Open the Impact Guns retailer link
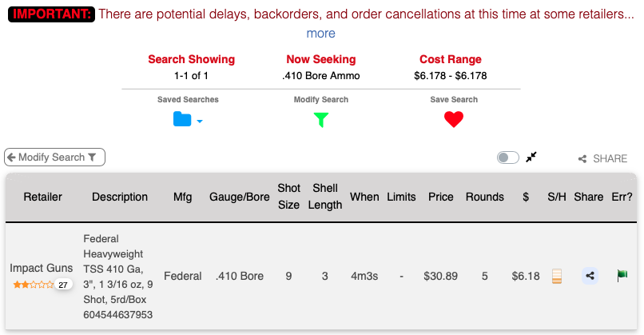The width and height of the screenshot is (644, 335). coord(42,268)
